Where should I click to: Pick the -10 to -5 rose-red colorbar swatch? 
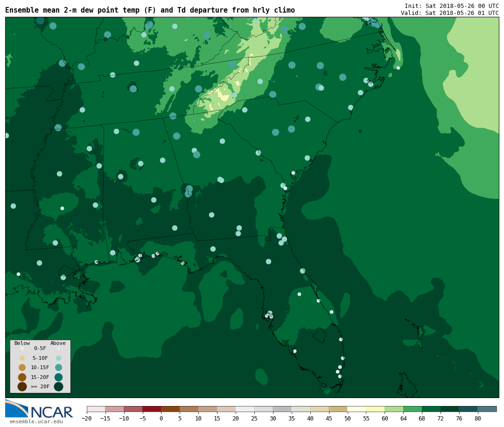133,409
